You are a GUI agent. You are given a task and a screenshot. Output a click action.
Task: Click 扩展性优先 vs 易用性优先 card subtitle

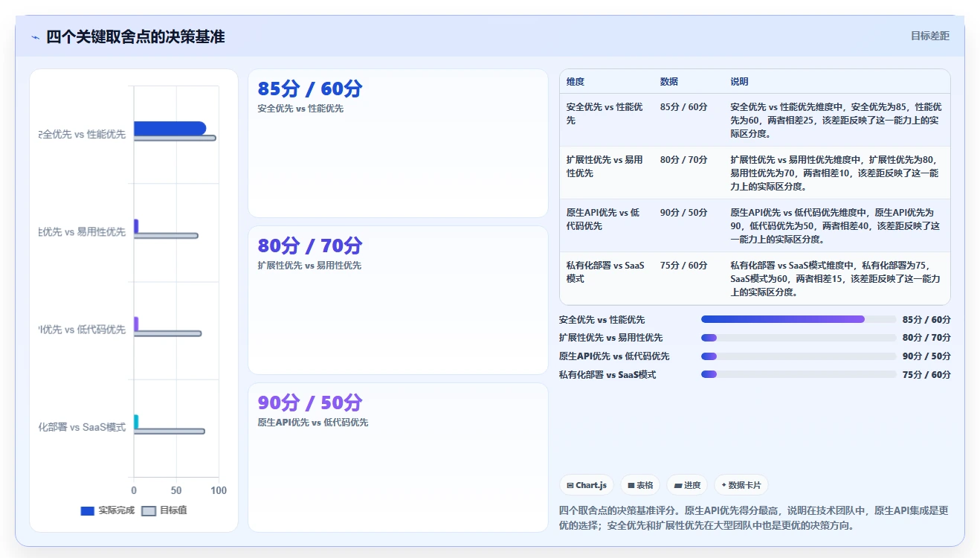tap(309, 266)
